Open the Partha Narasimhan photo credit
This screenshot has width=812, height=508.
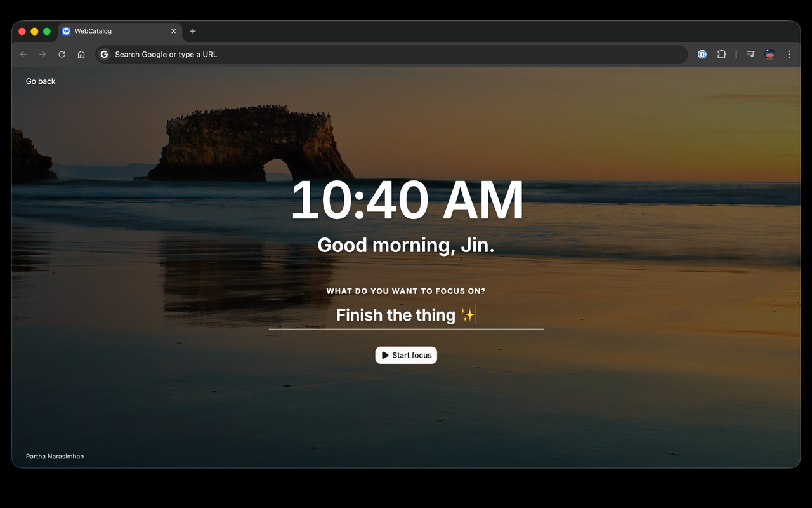[55, 457]
